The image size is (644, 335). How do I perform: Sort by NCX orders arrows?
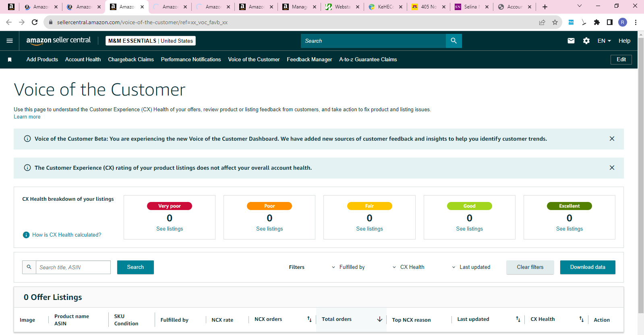(309, 319)
